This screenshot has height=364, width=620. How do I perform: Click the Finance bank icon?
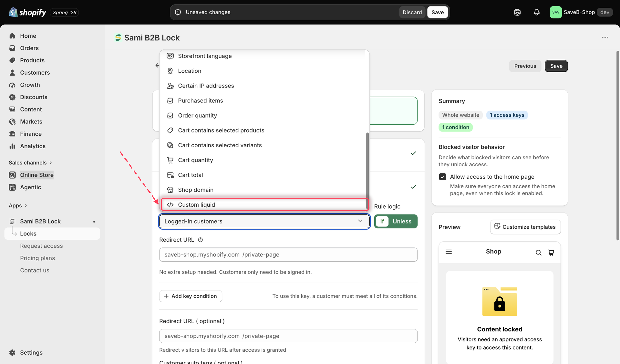pyautogui.click(x=12, y=134)
